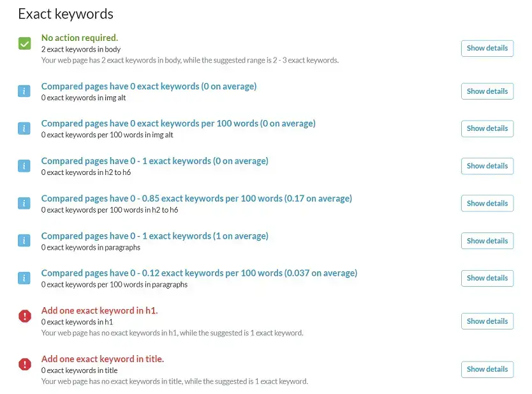Image resolution: width=532 pixels, height=394 pixels.
Task: Click the info icon for exact keywords in paragraphs
Action: (x=24, y=241)
